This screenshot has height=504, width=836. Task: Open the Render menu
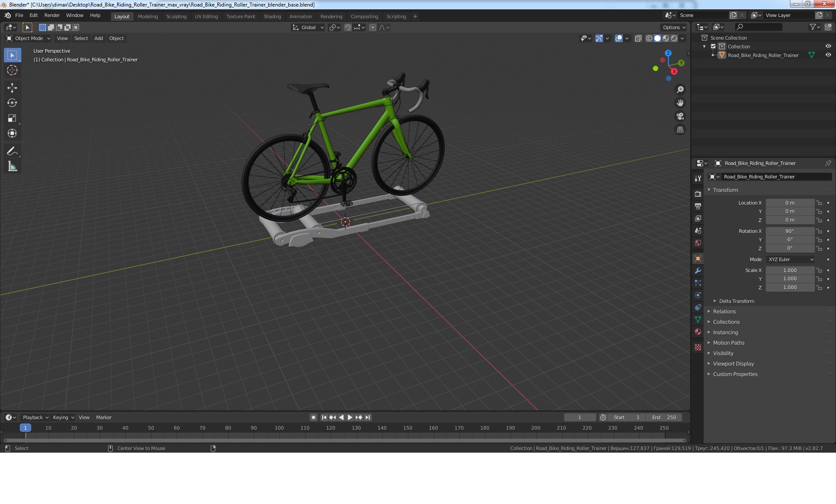click(x=52, y=15)
